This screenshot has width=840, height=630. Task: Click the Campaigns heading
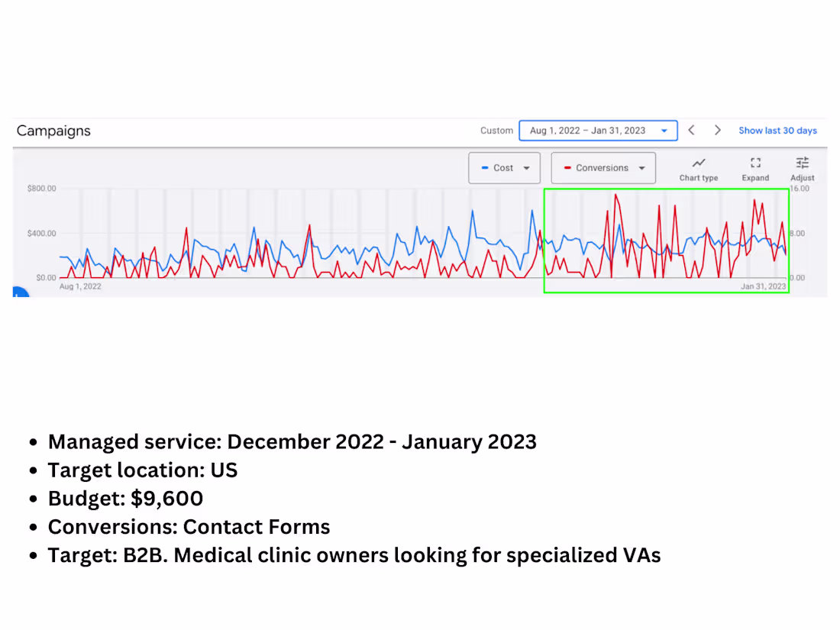53,131
